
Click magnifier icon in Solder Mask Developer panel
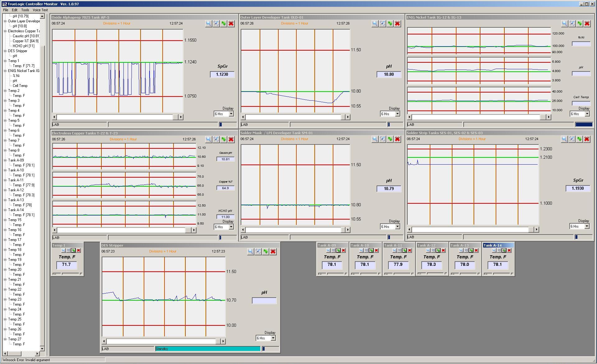(375, 139)
